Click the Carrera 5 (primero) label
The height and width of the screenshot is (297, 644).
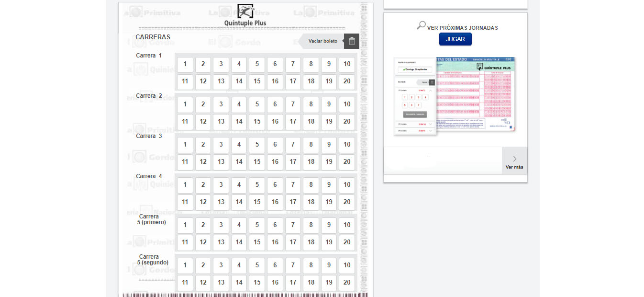152,219
